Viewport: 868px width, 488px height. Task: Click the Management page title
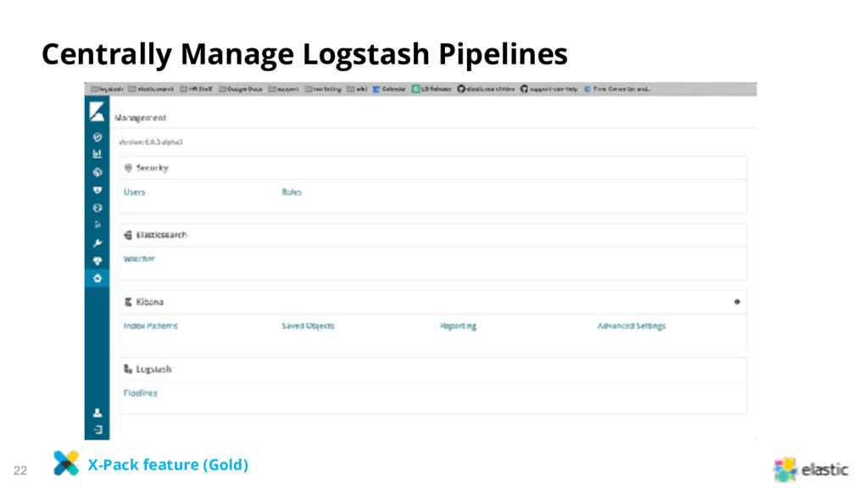click(140, 118)
